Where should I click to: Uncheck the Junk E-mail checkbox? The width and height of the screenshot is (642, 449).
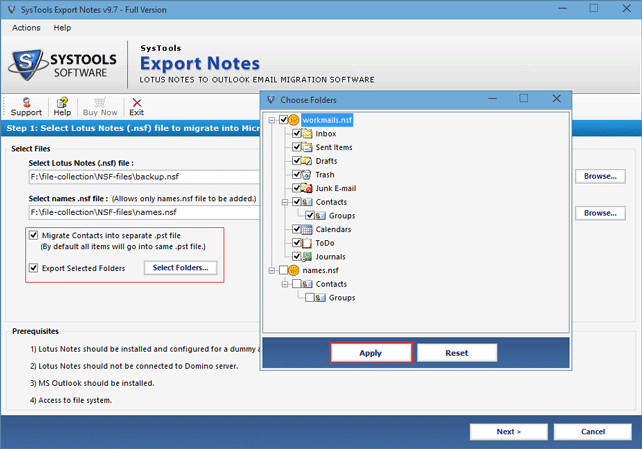297,188
